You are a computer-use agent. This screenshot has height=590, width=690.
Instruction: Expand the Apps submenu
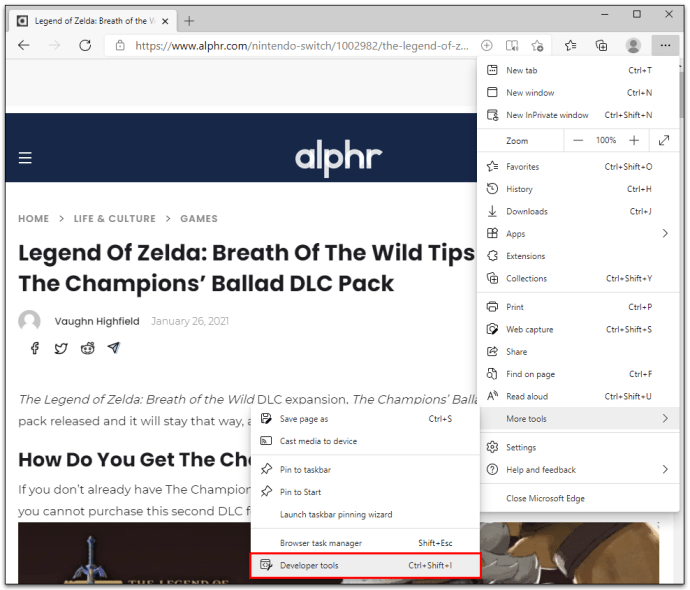tap(578, 234)
